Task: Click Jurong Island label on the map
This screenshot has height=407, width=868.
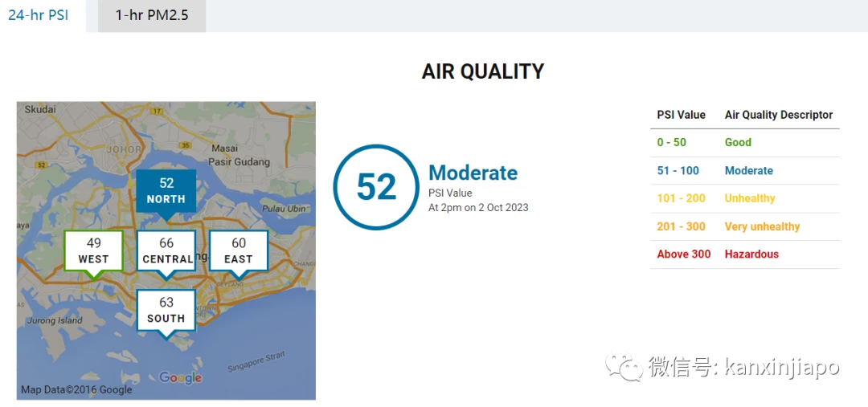Action: [x=54, y=320]
